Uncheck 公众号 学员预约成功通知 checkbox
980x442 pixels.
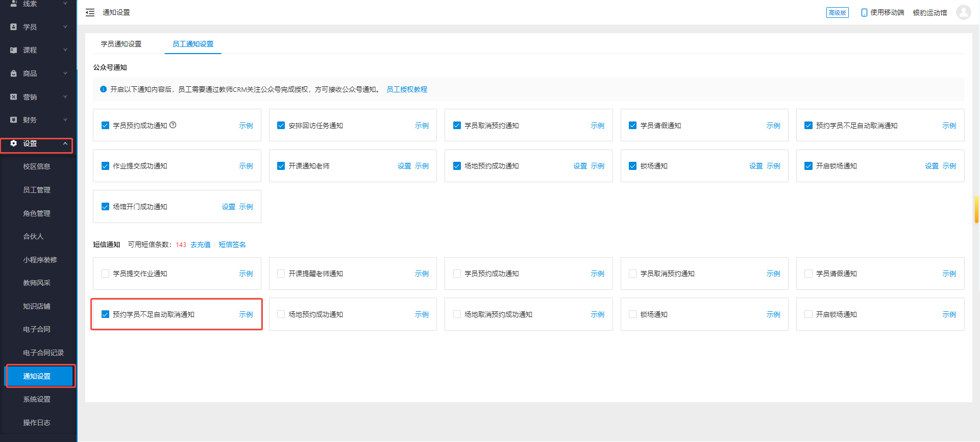105,126
